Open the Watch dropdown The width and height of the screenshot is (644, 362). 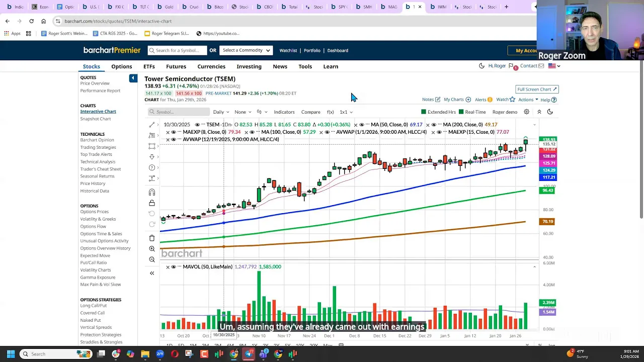(505, 100)
